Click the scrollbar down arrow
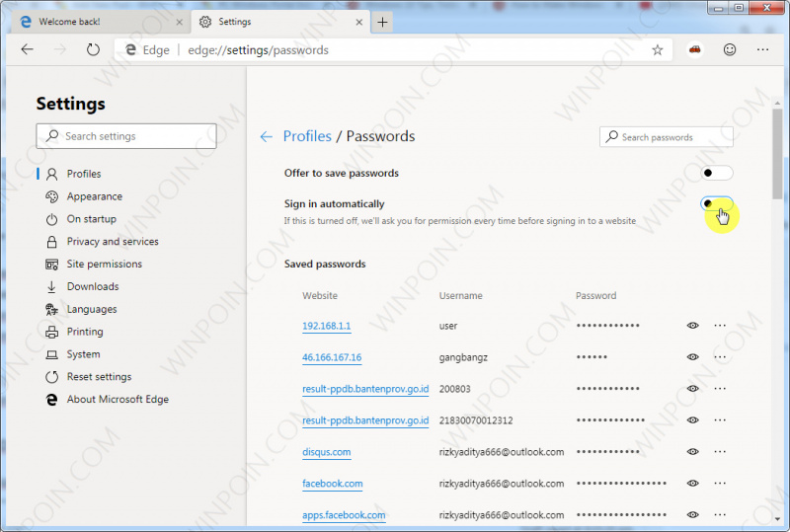This screenshot has width=790, height=532. click(x=778, y=518)
